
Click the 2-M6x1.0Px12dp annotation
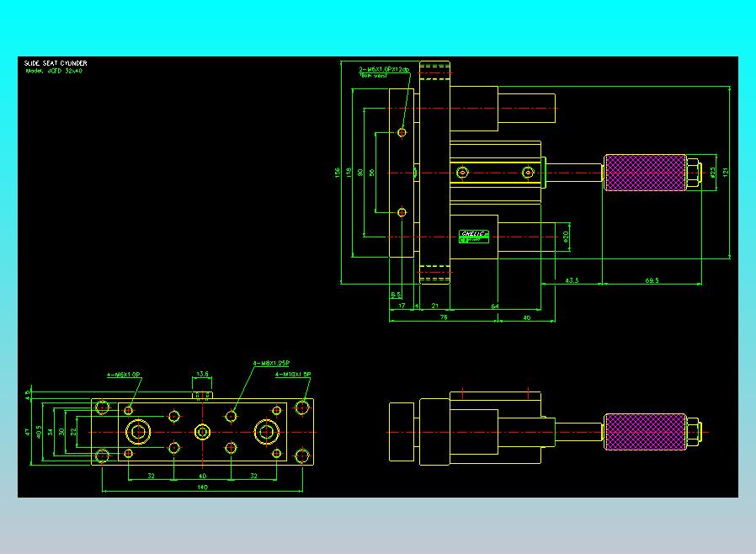click(x=384, y=69)
